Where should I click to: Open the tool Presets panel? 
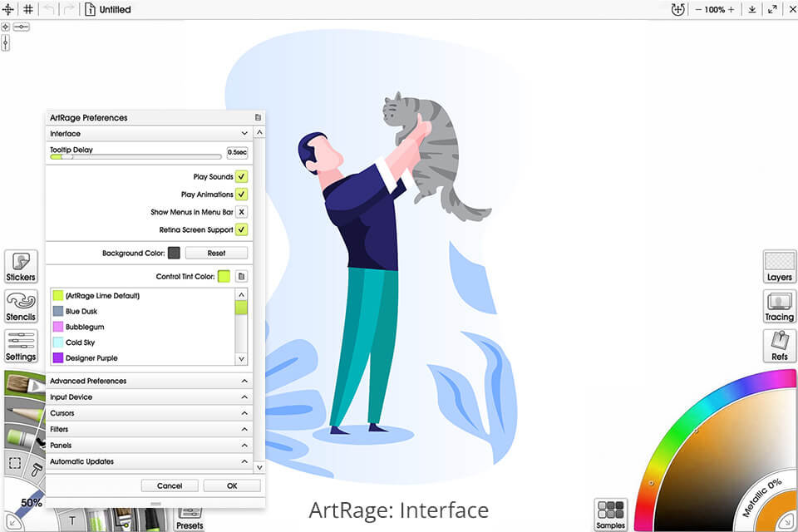pyautogui.click(x=190, y=520)
